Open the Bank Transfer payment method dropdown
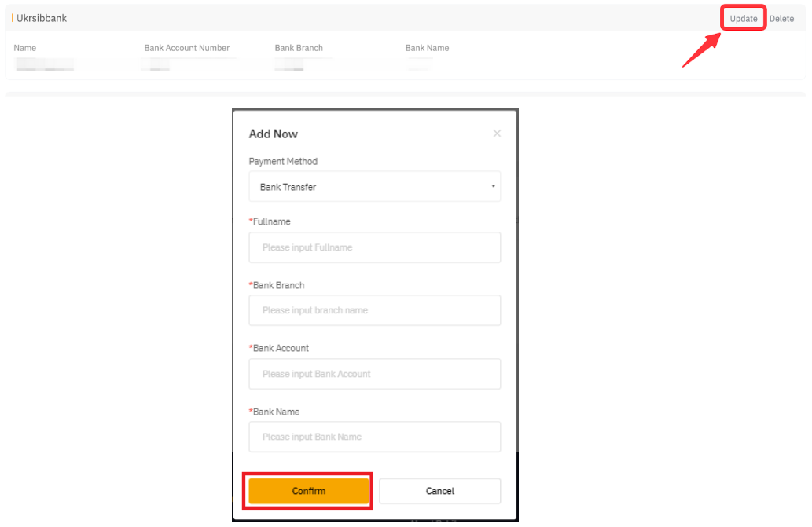The image size is (812, 527). pos(374,187)
